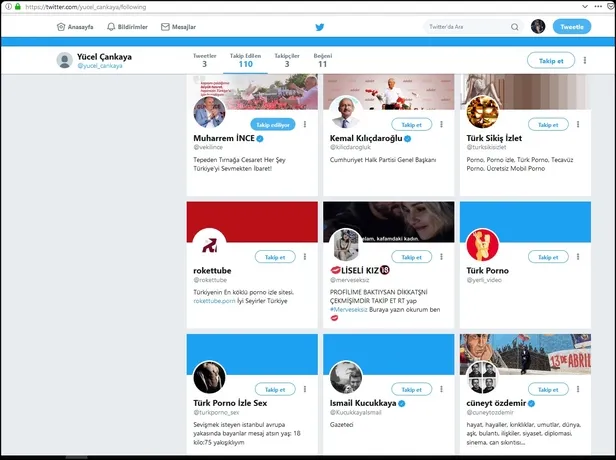The width and height of the screenshot is (616, 460).
Task: Open @Kucukkayalsmail handle link
Action: point(356,412)
